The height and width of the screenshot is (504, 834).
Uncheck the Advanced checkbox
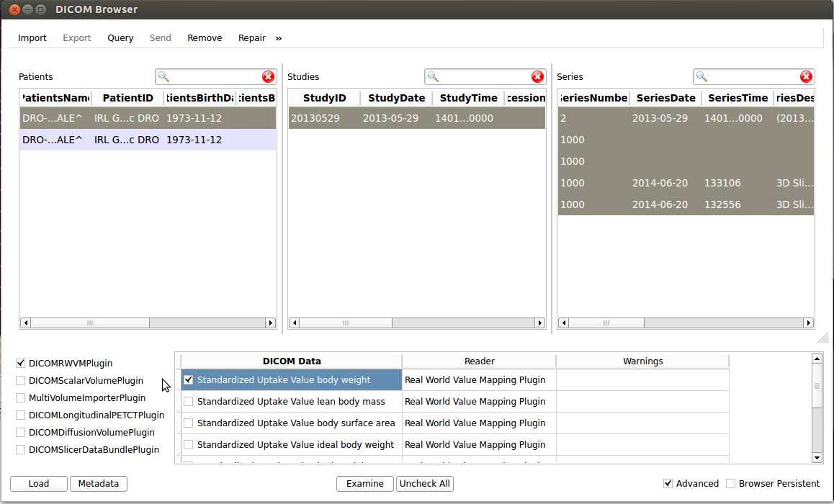point(668,484)
